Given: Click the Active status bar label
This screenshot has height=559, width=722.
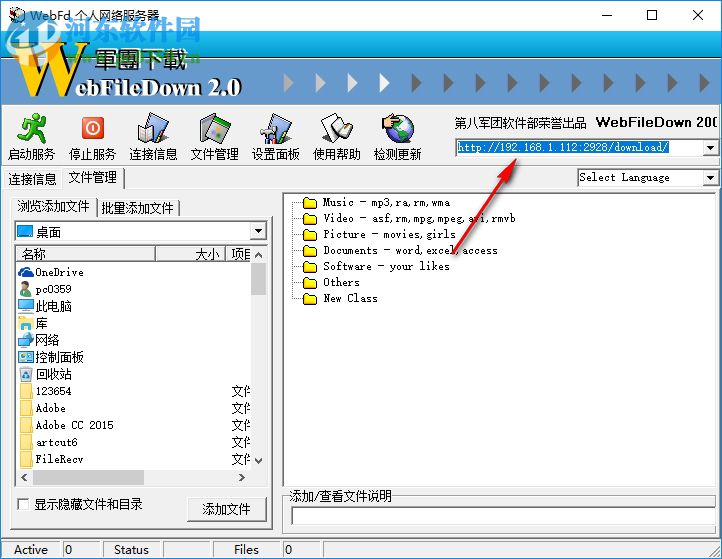Looking at the screenshot, I should click(x=31, y=550).
